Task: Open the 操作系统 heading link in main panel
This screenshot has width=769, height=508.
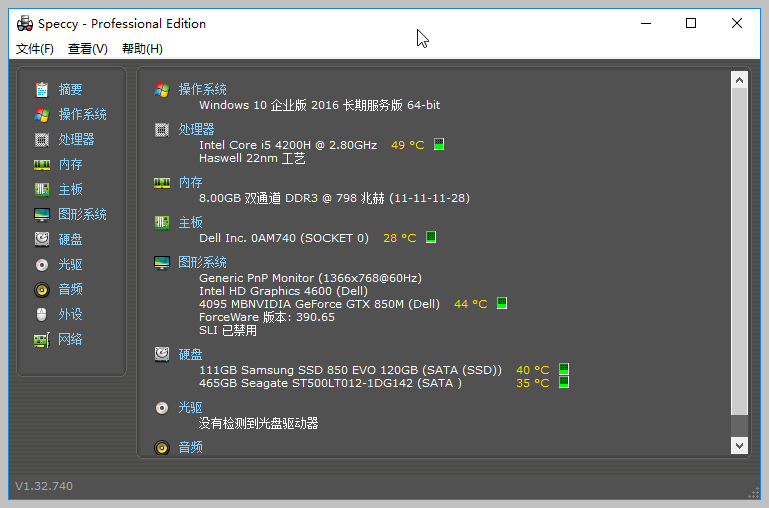Action: tap(202, 89)
